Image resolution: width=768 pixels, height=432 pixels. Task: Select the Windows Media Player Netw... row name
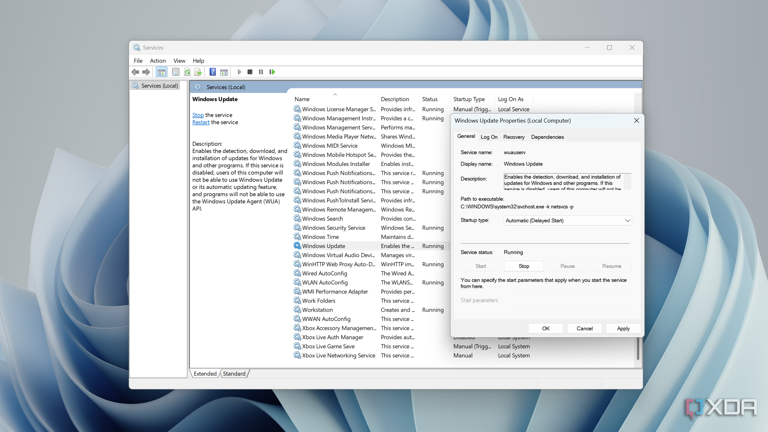coord(339,137)
